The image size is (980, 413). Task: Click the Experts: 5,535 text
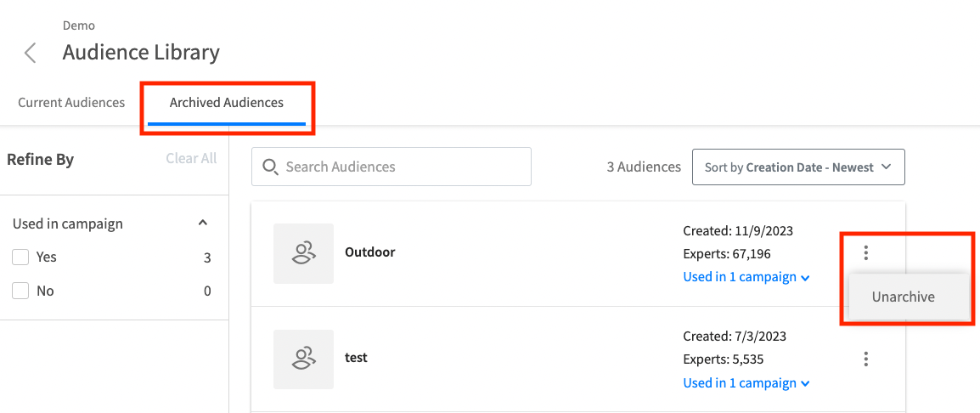coord(724,359)
